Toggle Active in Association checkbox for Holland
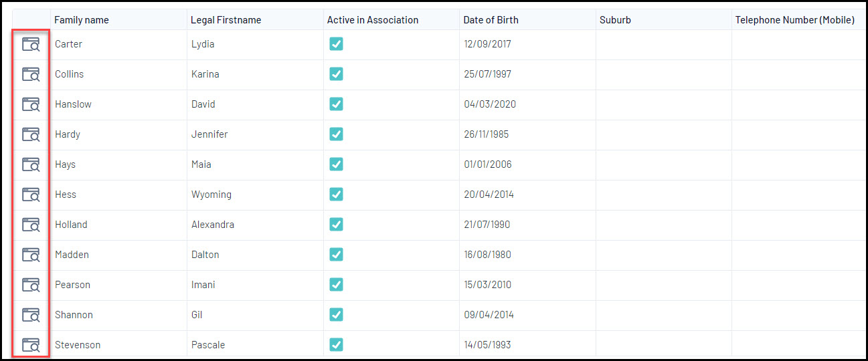The height and width of the screenshot is (361, 868). 336,225
